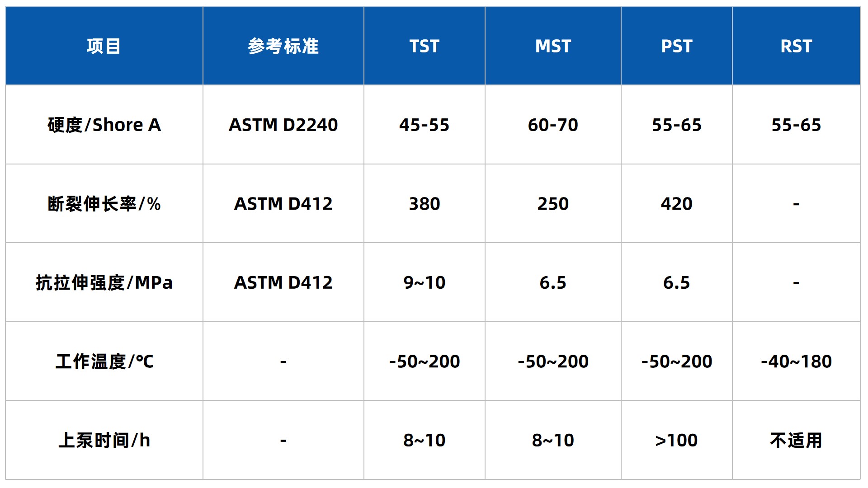The width and height of the screenshot is (868, 488).
Task: Click the 9~10 tensile strength cell
Action: click(424, 282)
